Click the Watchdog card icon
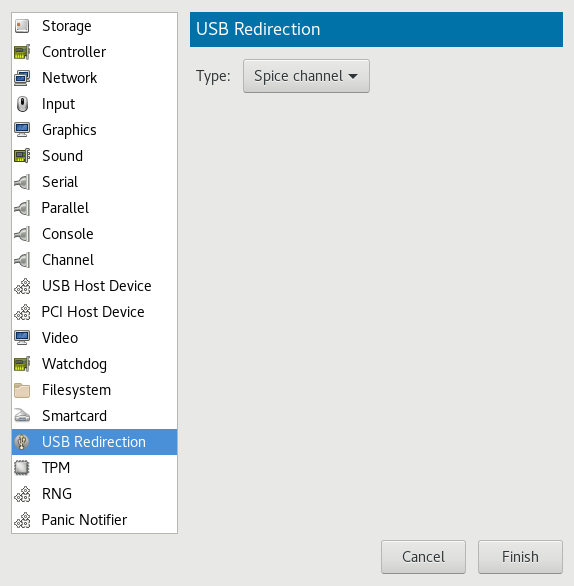The width and height of the screenshot is (574, 586). 22,364
